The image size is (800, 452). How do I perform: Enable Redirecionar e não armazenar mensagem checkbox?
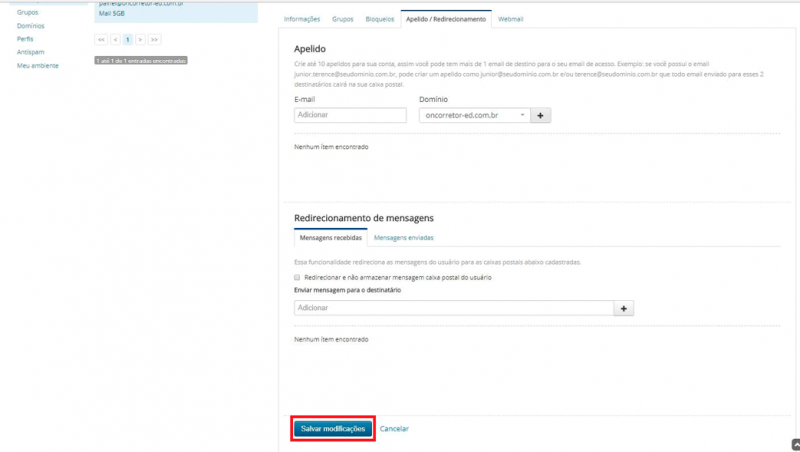(x=297, y=278)
